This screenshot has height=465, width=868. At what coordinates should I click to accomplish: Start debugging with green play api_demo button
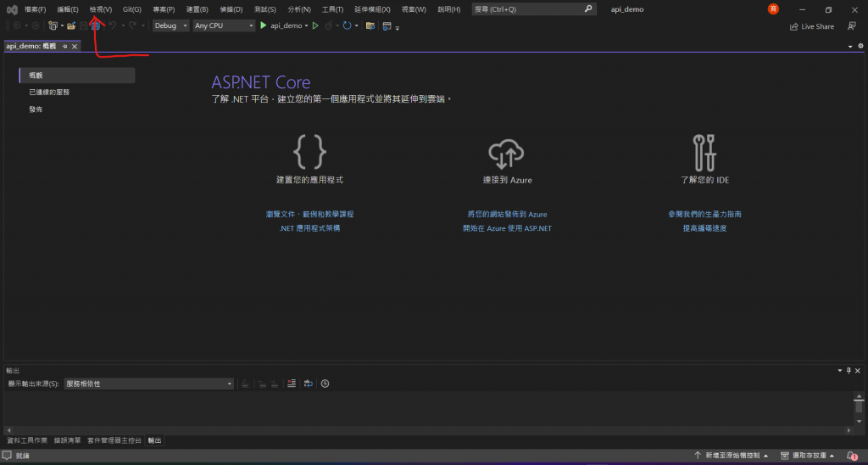pyautogui.click(x=281, y=25)
